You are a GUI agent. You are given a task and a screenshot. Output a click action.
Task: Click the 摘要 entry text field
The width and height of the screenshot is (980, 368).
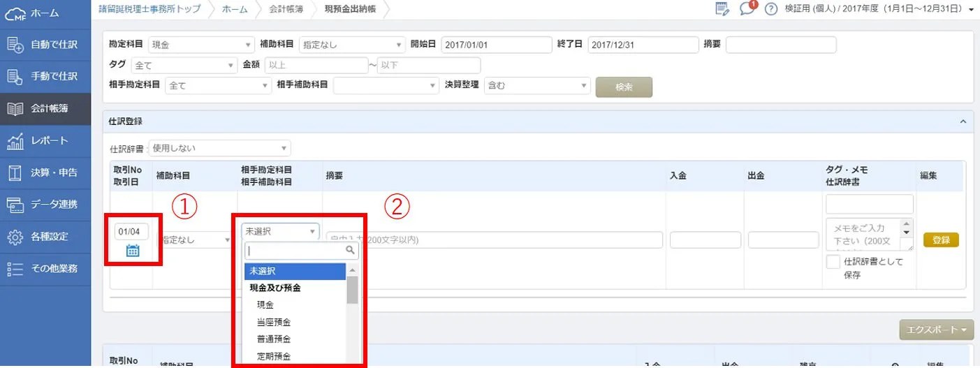(494, 240)
